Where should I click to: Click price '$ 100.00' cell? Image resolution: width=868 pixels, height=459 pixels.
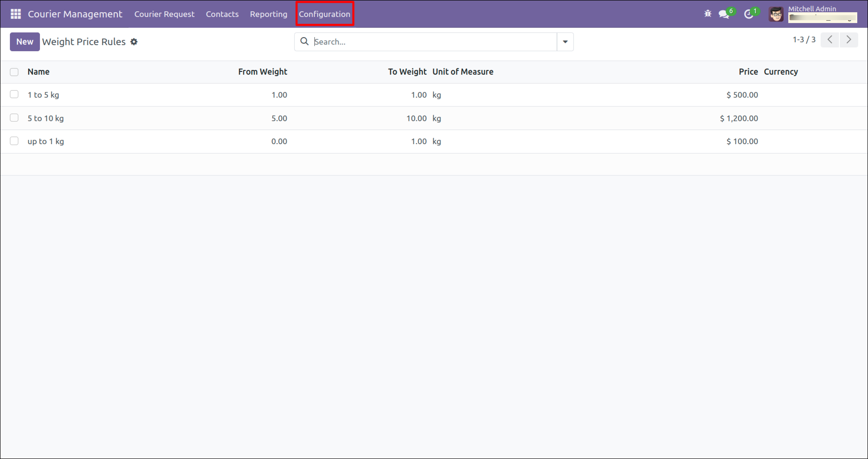pyautogui.click(x=742, y=141)
